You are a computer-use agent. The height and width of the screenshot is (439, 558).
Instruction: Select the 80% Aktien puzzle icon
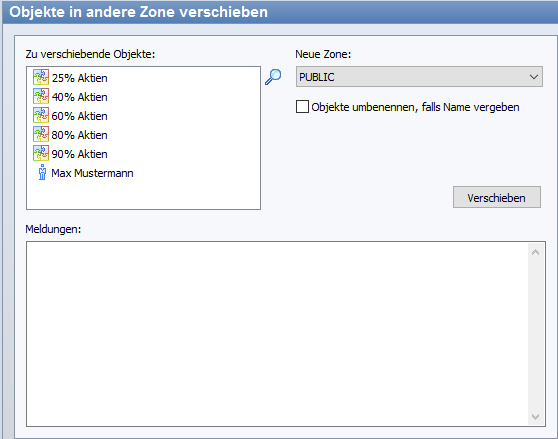click(x=41, y=134)
